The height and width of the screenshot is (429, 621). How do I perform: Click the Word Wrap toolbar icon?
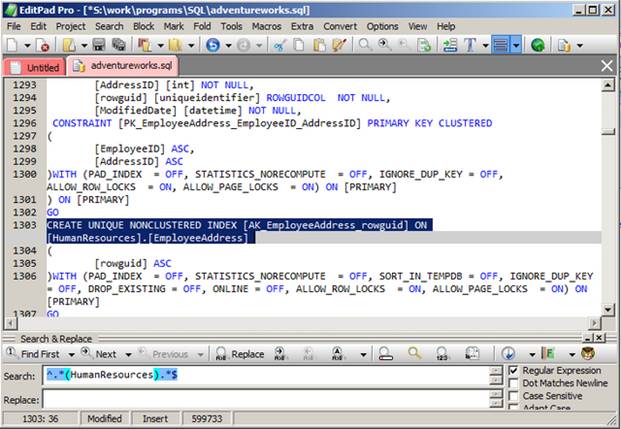tap(501, 45)
